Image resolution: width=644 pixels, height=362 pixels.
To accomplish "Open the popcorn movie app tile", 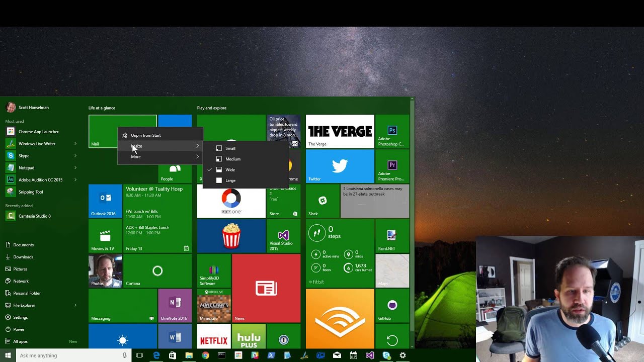I will pyautogui.click(x=231, y=236).
